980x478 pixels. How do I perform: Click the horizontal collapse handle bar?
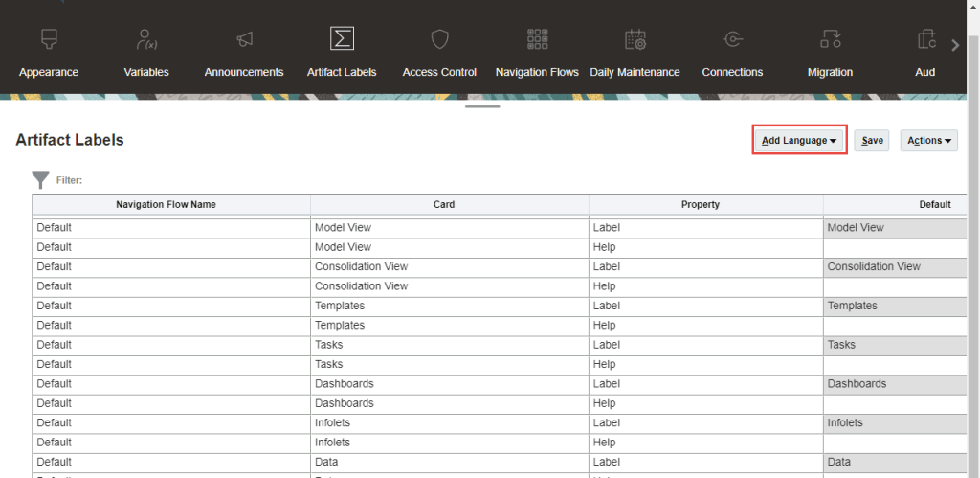[483, 106]
